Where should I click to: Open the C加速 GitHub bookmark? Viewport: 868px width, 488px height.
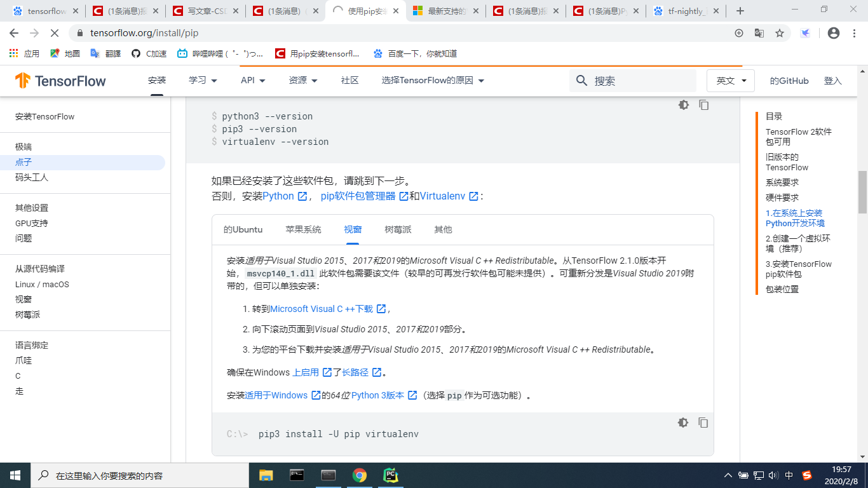point(149,54)
